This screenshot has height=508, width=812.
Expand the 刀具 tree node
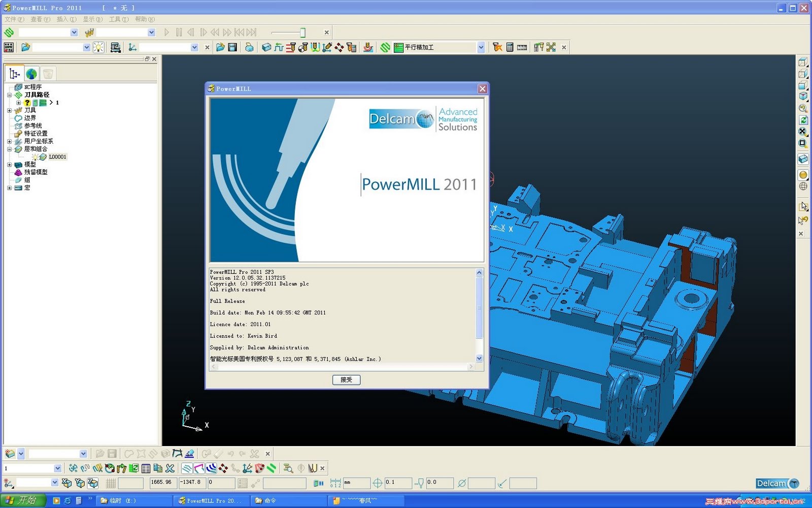point(9,110)
